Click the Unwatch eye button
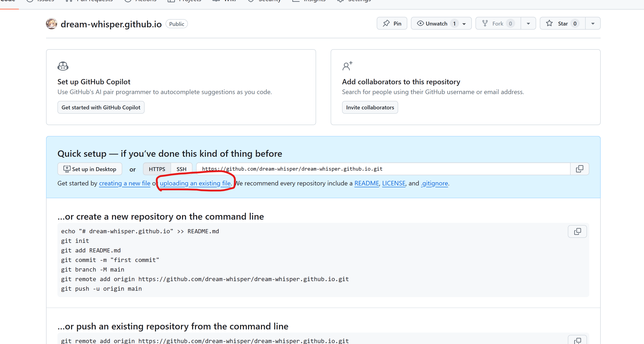 pyautogui.click(x=433, y=23)
